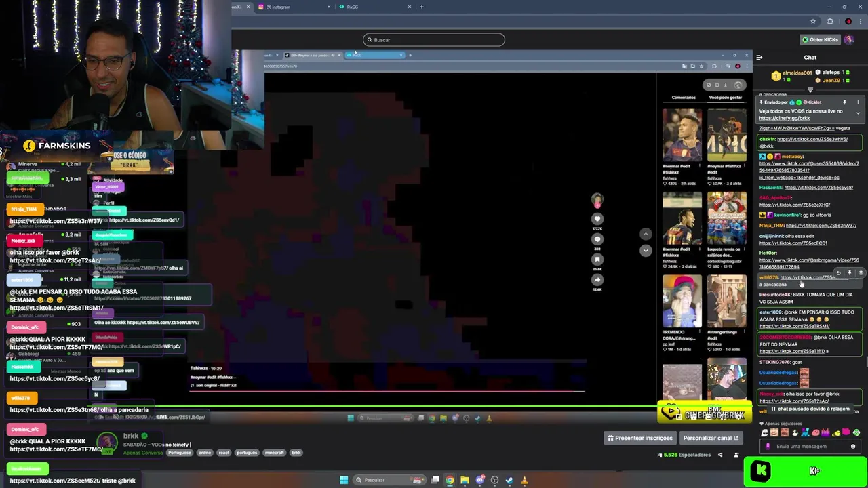Go to next TikTok video arrow
868x488 pixels.
click(646, 250)
